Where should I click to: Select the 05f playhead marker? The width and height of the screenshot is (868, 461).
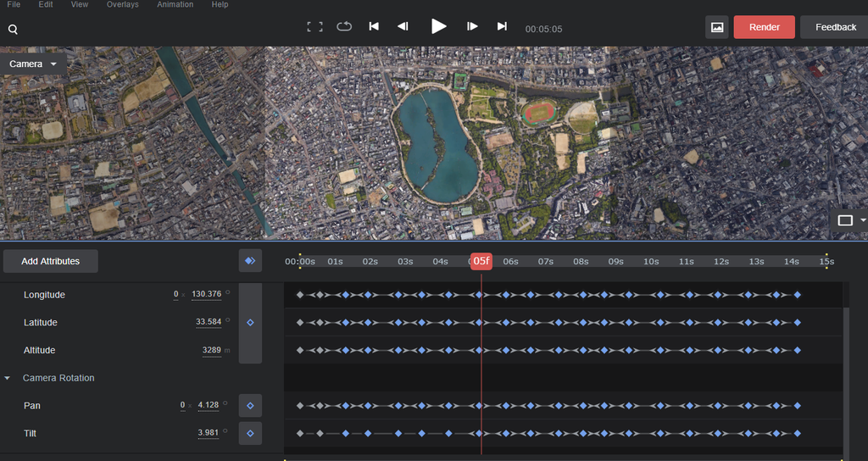[x=481, y=261]
